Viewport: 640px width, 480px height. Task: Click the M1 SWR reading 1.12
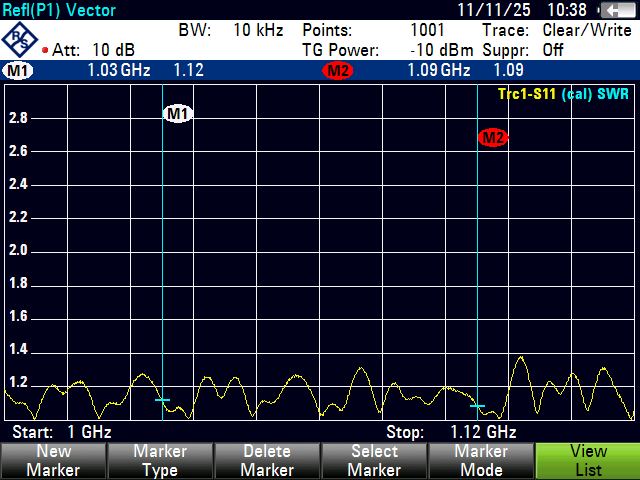coord(189,70)
